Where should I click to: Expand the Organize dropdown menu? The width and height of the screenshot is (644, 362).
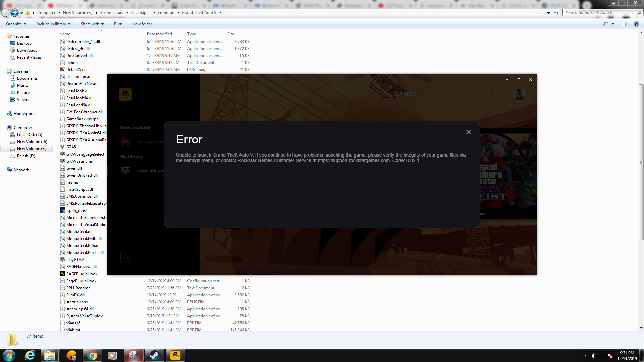(x=16, y=24)
